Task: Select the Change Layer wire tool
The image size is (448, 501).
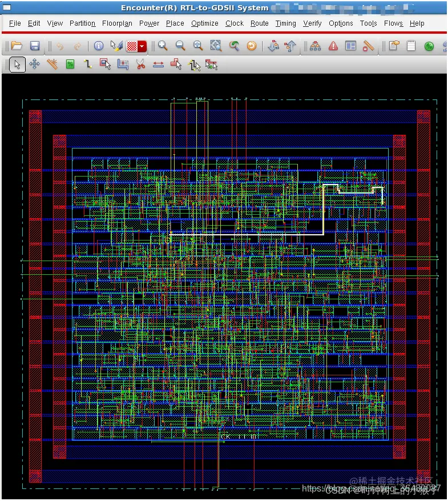Action: pyautogui.click(x=195, y=65)
